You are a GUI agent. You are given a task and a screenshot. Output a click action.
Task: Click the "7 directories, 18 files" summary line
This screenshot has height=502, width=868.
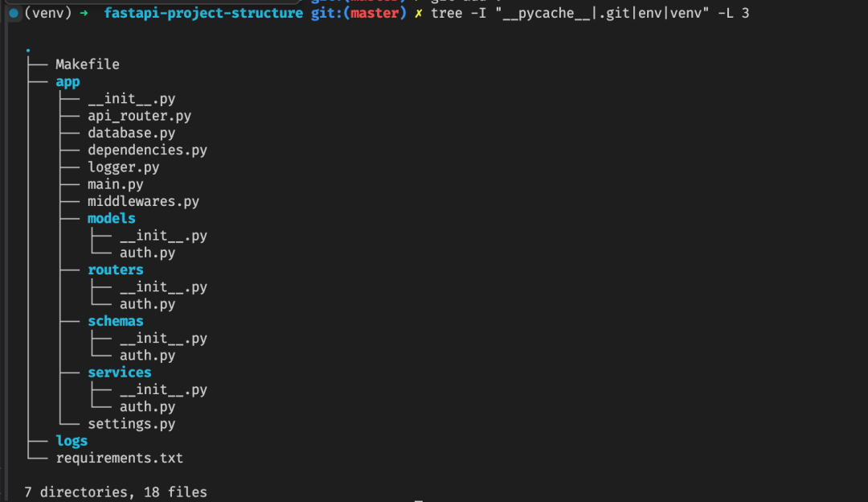[x=116, y=492]
